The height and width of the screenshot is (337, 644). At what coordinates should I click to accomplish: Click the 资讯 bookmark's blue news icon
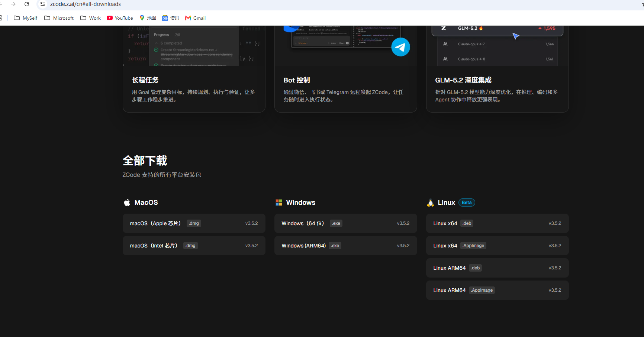(165, 18)
